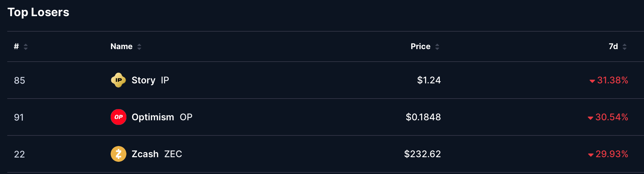
Task: Click Optimism 30.54% weekly change
Action: coord(612,117)
